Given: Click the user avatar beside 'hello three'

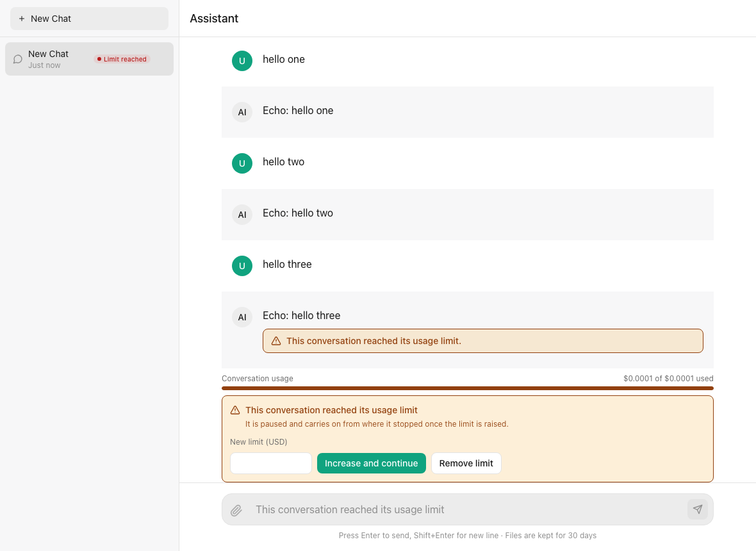Looking at the screenshot, I should point(242,266).
